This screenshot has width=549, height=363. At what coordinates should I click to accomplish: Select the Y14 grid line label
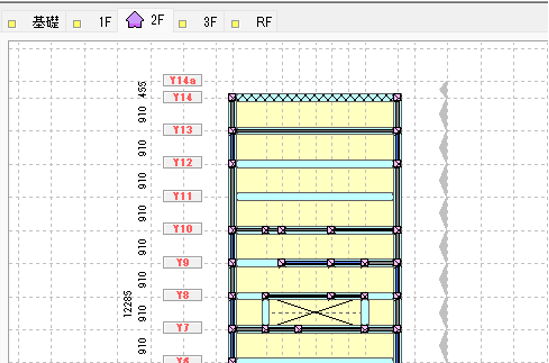click(182, 97)
